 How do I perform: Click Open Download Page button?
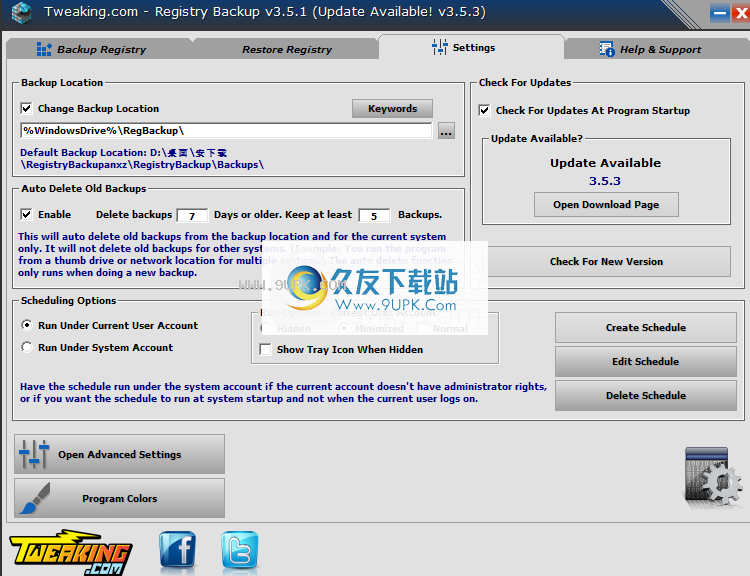pyautogui.click(x=606, y=205)
